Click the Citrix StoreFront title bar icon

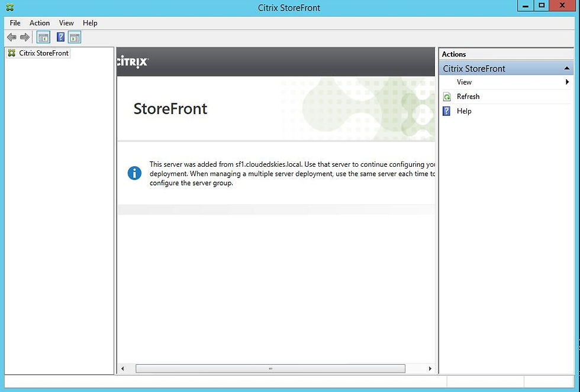pyautogui.click(x=9, y=7)
